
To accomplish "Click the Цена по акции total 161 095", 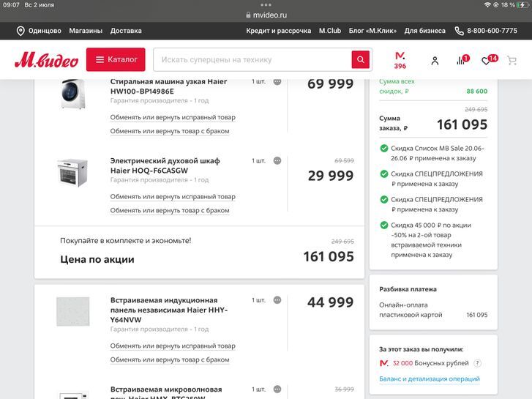I will click(329, 256).
